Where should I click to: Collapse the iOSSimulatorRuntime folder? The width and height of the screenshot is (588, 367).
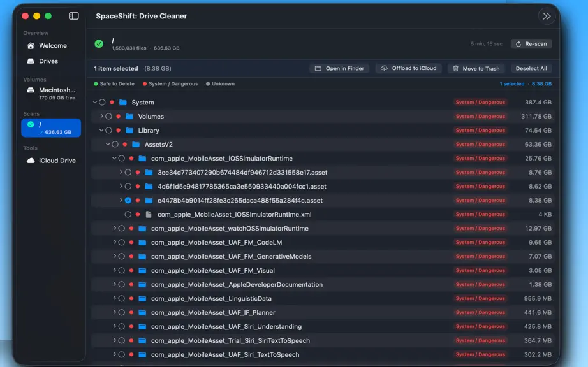coord(114,159)
